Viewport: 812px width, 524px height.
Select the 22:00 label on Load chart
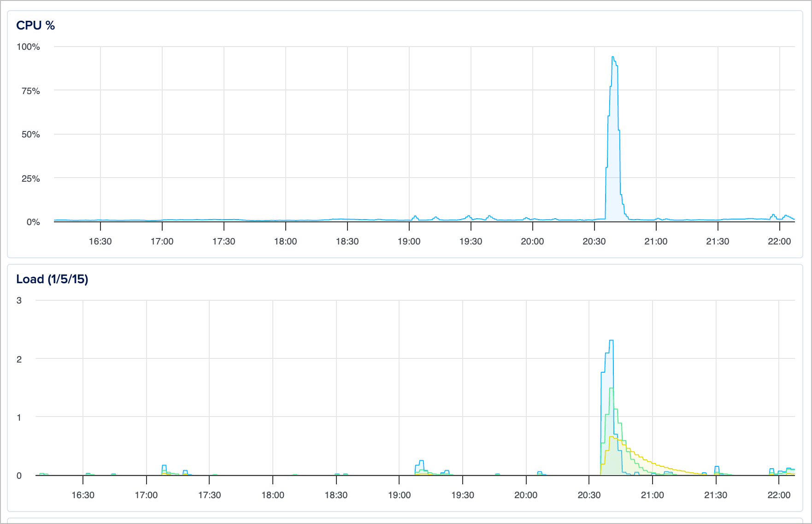click(779, 495)
